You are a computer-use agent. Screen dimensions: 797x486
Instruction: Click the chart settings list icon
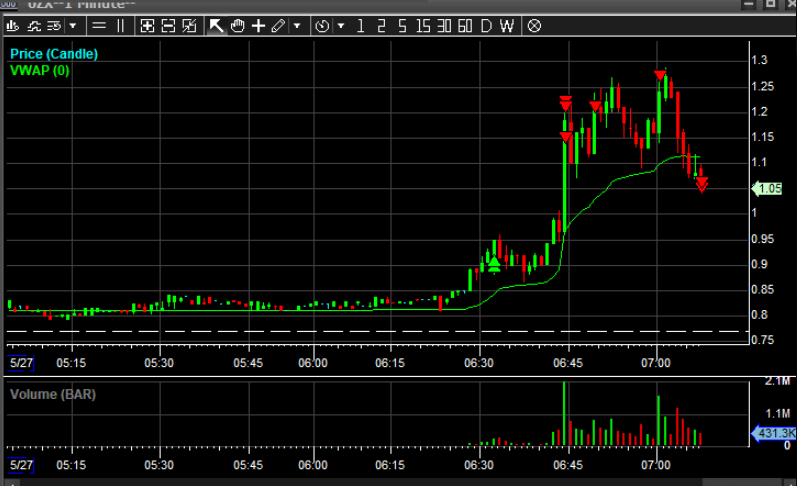point(54,25)
